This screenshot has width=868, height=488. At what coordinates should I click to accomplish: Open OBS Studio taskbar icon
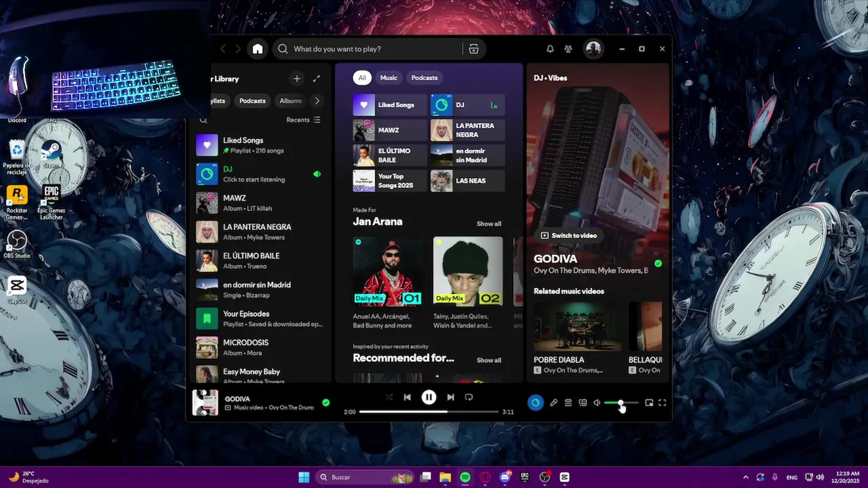pyautogui.click(x=545, y=477)
